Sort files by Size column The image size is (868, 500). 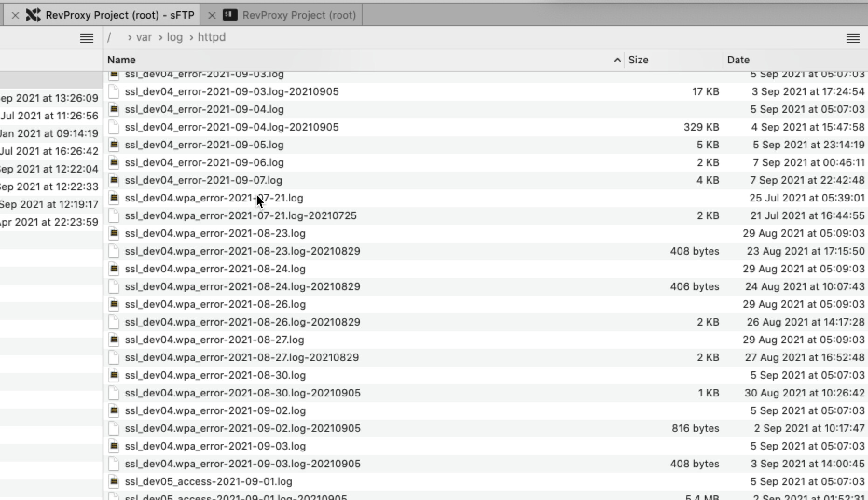638,60
